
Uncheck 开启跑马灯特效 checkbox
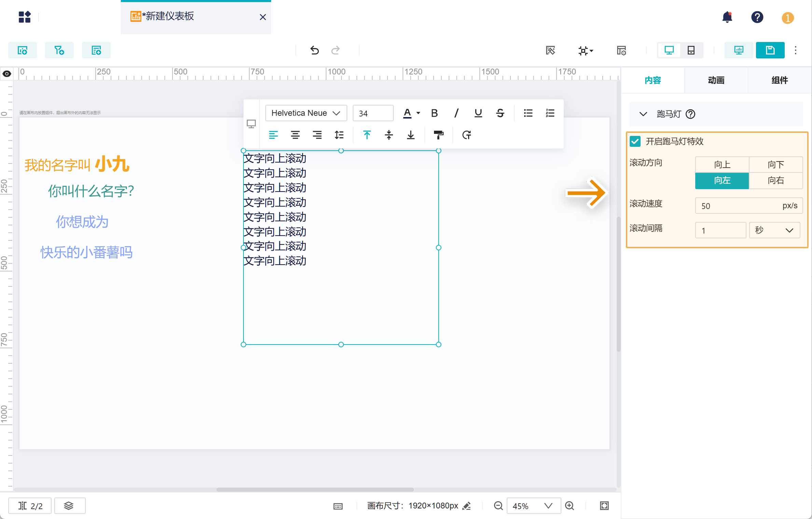coord(635,141)
